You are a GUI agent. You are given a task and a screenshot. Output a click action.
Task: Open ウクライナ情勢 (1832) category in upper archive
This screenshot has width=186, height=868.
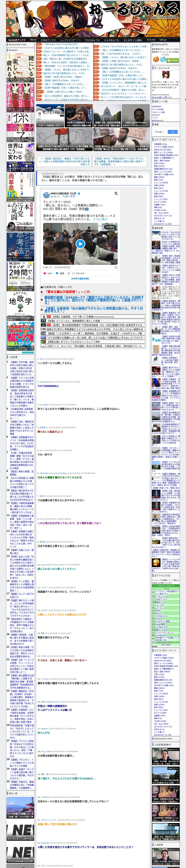(x=164, y=147)
